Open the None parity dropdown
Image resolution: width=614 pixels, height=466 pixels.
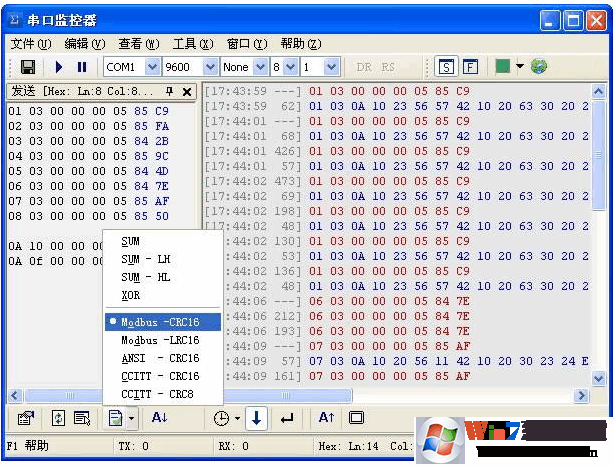coord(260,67)
